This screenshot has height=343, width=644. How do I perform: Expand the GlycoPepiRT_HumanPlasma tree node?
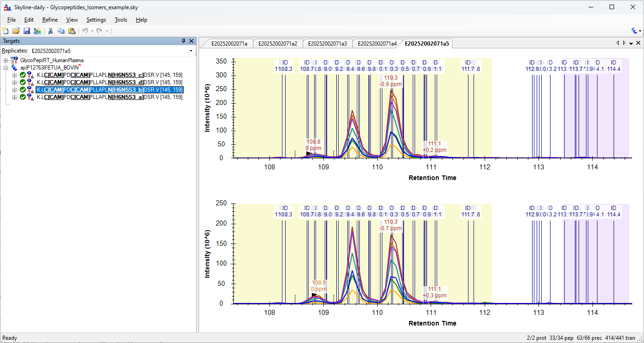6,60
